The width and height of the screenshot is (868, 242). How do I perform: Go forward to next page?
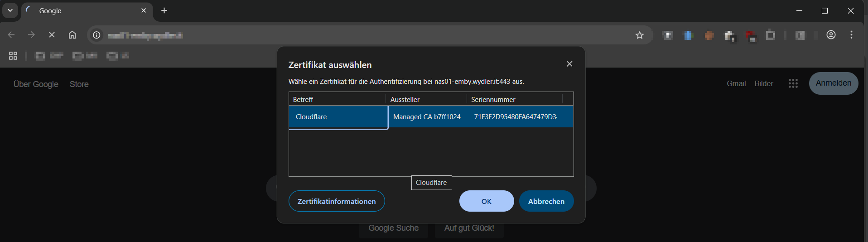pyautogui.click(x=31, y=35)
